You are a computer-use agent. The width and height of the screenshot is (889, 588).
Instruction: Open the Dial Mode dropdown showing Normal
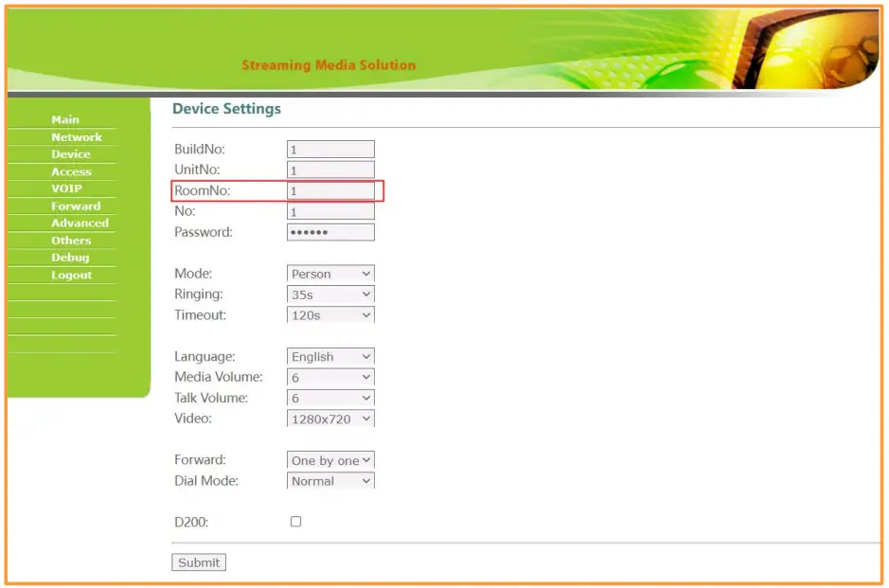tap(330, 481)
